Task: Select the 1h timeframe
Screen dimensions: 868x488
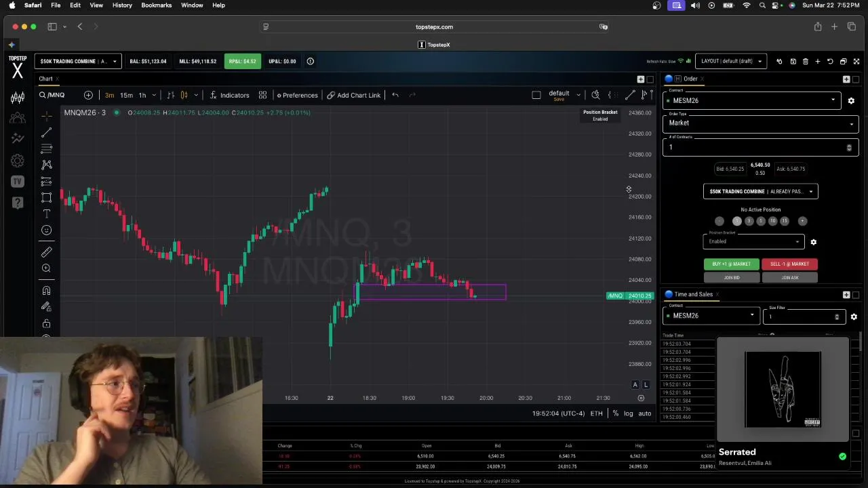Action: 142,95
